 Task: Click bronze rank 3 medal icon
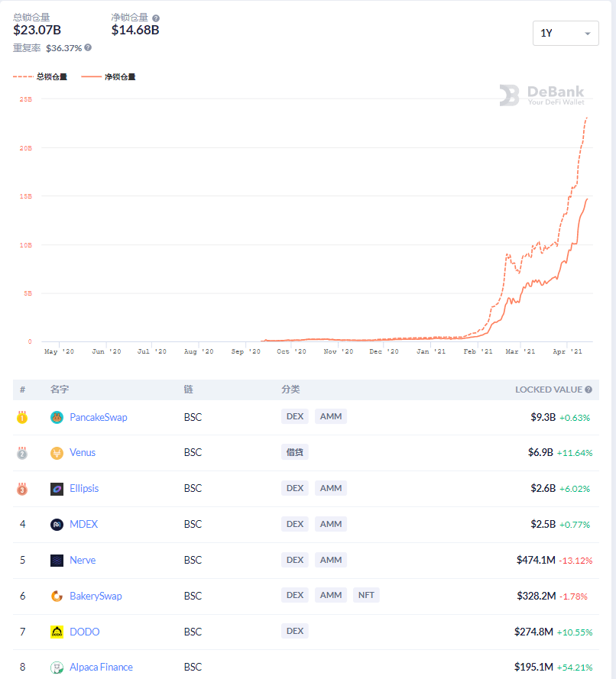(x=22, y=489)
